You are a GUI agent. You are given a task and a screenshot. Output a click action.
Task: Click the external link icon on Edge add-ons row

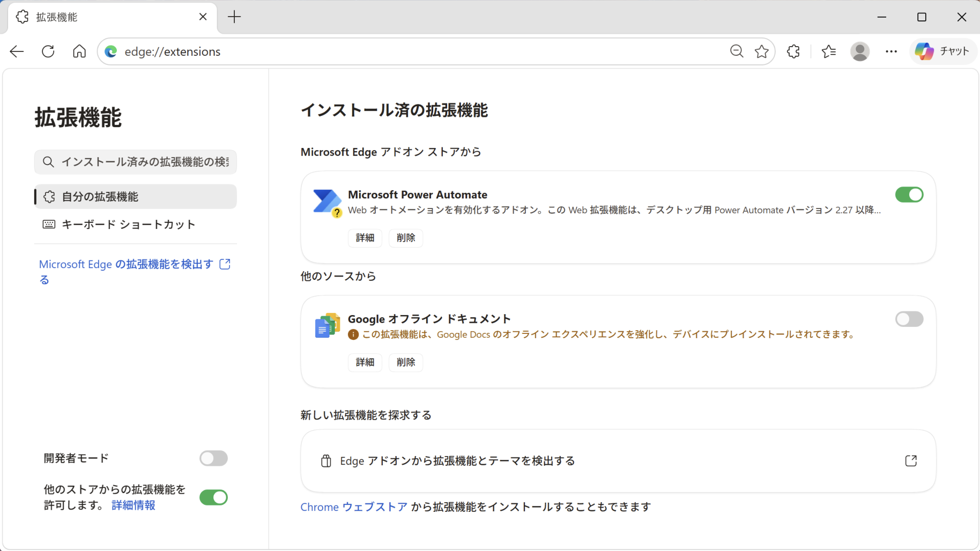[x=911, y=461]
